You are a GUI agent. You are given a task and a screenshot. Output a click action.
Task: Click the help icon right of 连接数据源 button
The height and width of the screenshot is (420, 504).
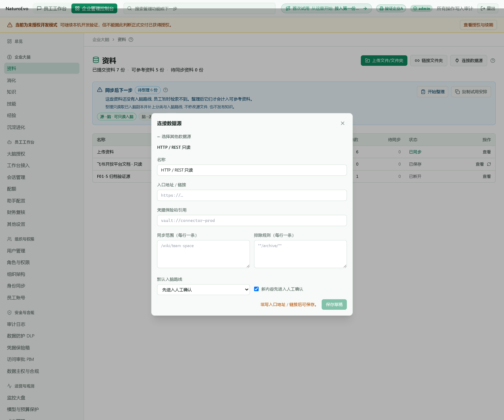point(493,61)
